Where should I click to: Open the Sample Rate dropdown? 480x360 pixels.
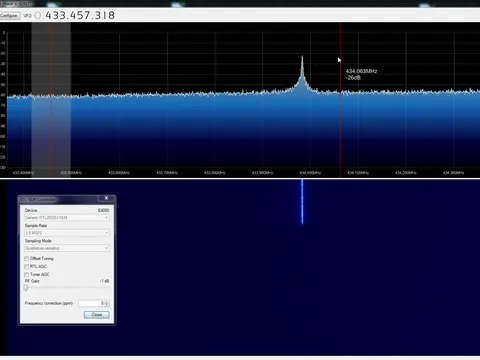point(67,233)
